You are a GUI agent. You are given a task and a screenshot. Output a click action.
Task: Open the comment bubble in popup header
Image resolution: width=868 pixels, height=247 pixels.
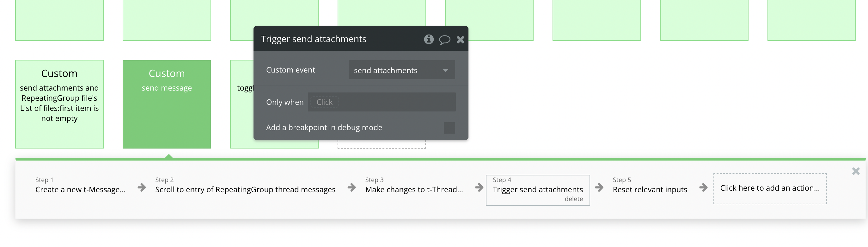coord(444,40)
